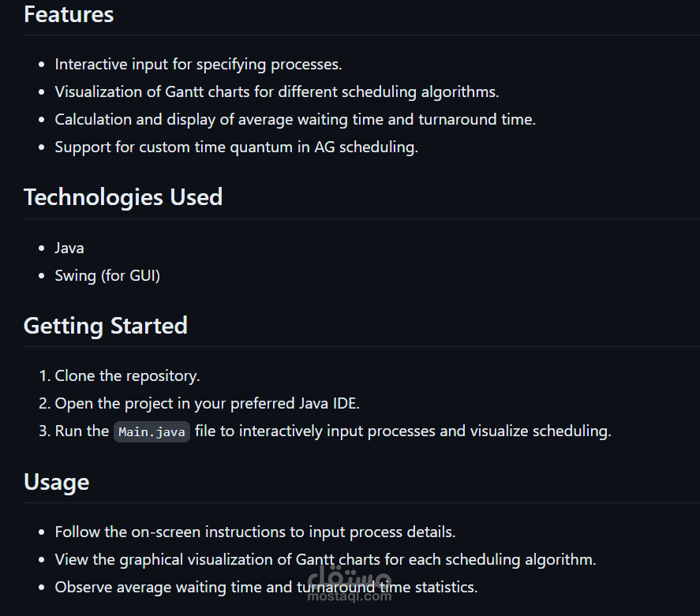Click the Usage section heading
700x616 pixels.
56,481
